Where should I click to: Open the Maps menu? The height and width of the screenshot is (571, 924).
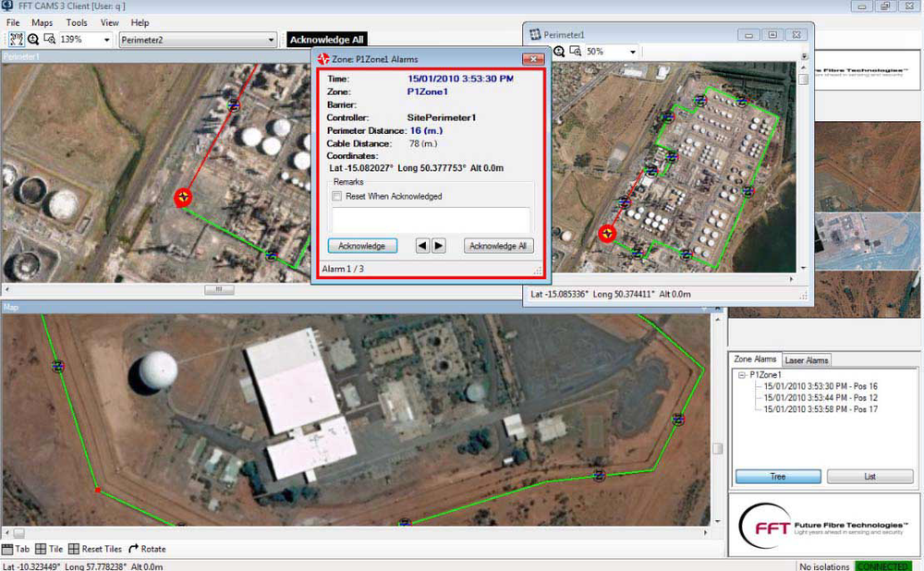click(x=42, y=22)
